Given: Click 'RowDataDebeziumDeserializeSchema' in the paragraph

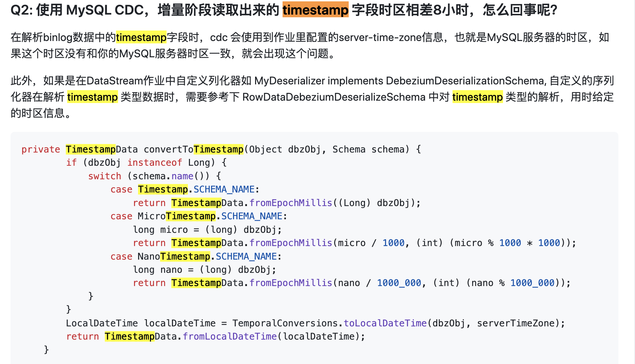Looking at the screenshot, I should [x=334, y=97].
